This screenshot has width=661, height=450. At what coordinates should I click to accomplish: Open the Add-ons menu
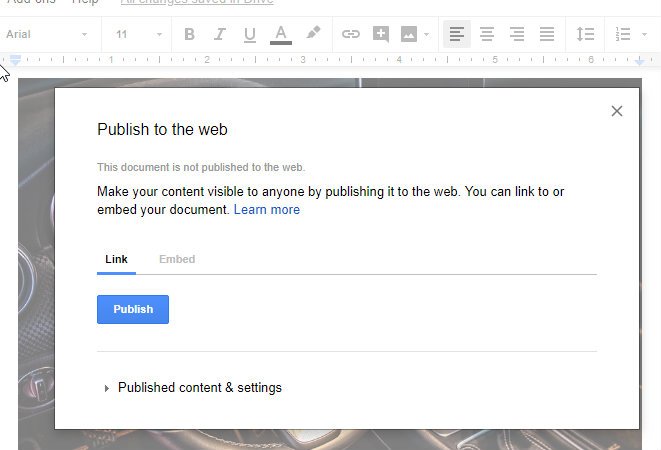[32, 2]
